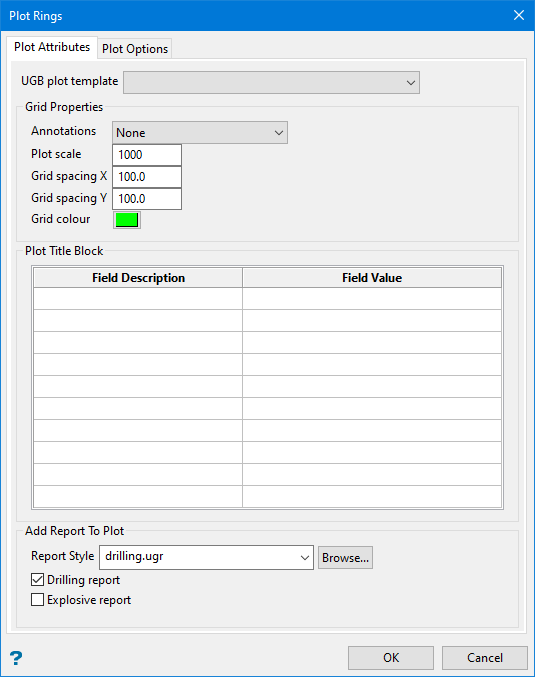Focus the Grid spacing X field
The height and width of the screenshot is (677, 535).
[x=147, y=177]
